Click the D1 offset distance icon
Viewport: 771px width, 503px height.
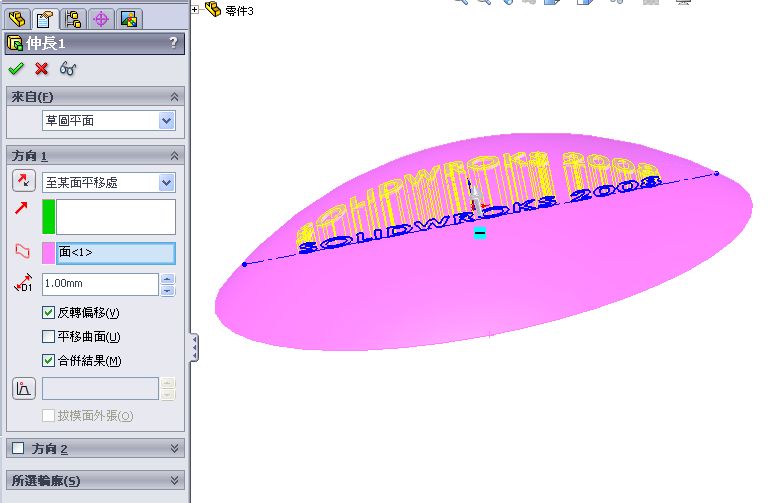point(23,283)
